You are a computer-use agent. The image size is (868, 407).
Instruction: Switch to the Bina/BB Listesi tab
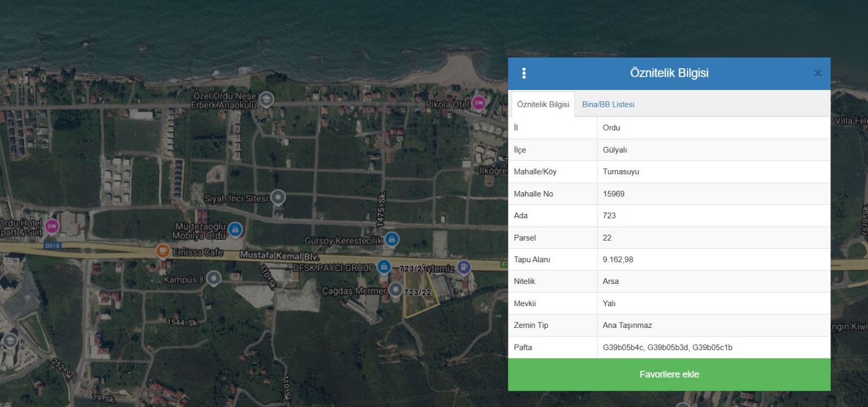608,104
